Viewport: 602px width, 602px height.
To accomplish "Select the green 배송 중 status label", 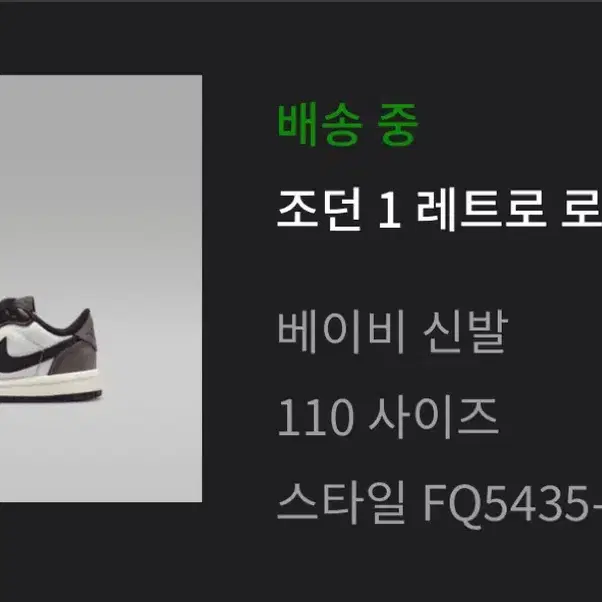I will 348,124.
